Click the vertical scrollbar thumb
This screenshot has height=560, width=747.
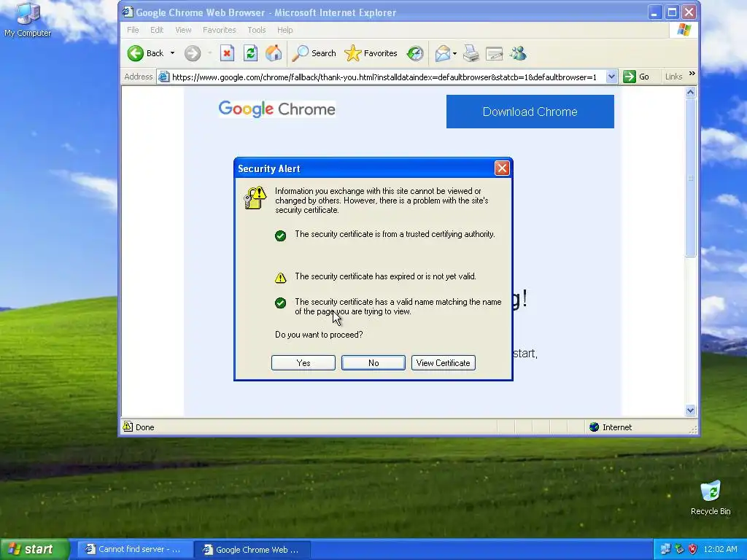[x=690, y=178]
